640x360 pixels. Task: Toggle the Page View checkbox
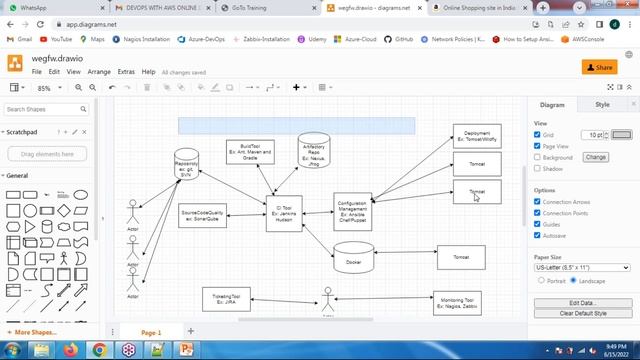pos(537,146)
